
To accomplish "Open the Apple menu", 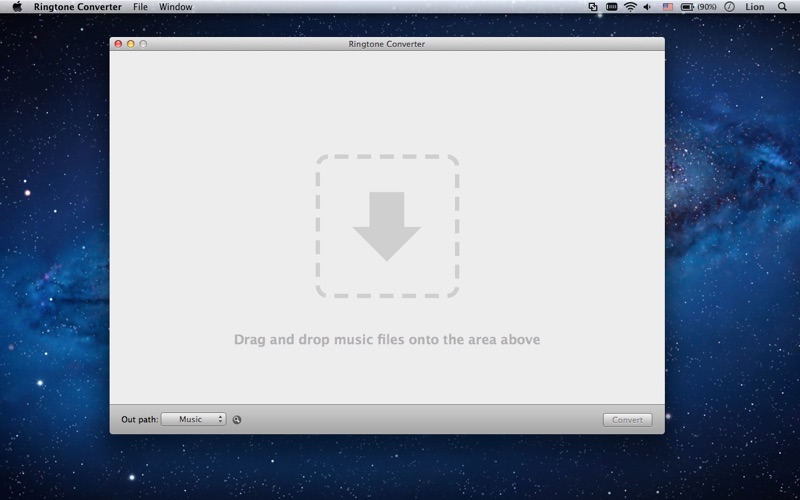I will pos(17,7).
